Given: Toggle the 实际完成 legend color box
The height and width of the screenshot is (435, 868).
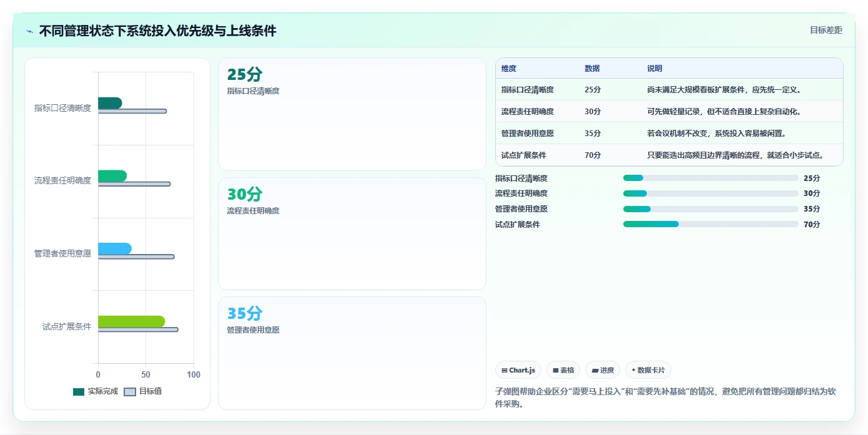Looking at the screenshot, I should [x=79, y=392].
